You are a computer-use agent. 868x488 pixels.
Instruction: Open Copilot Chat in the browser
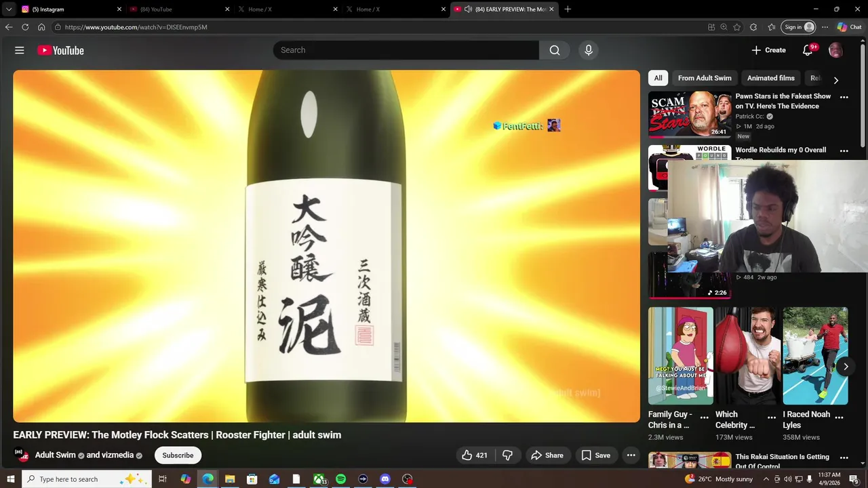pyautogui.click(x=850, y=27)
